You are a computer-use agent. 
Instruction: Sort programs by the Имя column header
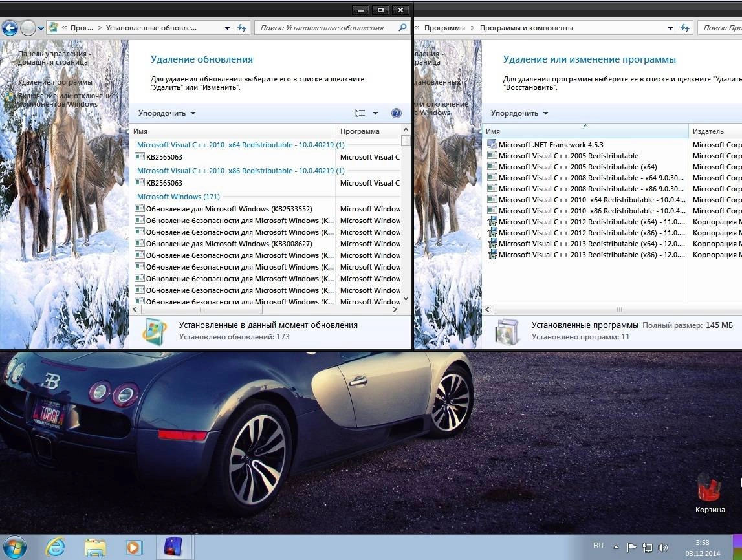tap(585, 131)
